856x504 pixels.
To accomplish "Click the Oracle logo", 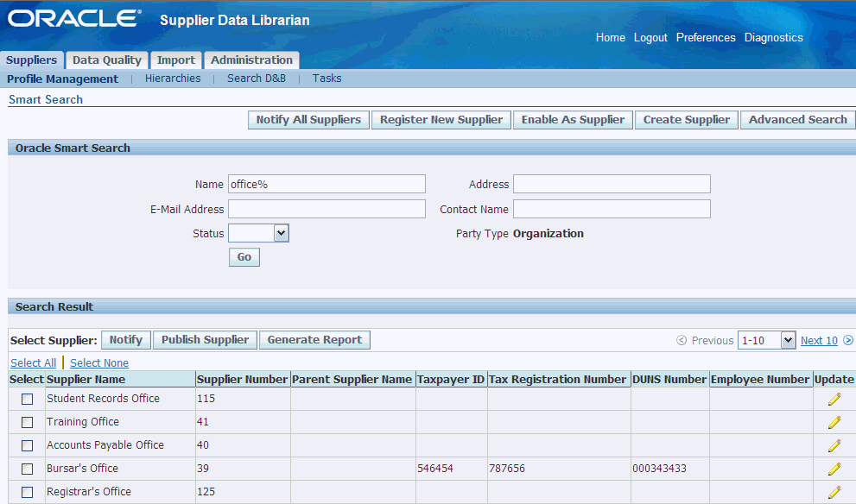I will coord(74,18).
